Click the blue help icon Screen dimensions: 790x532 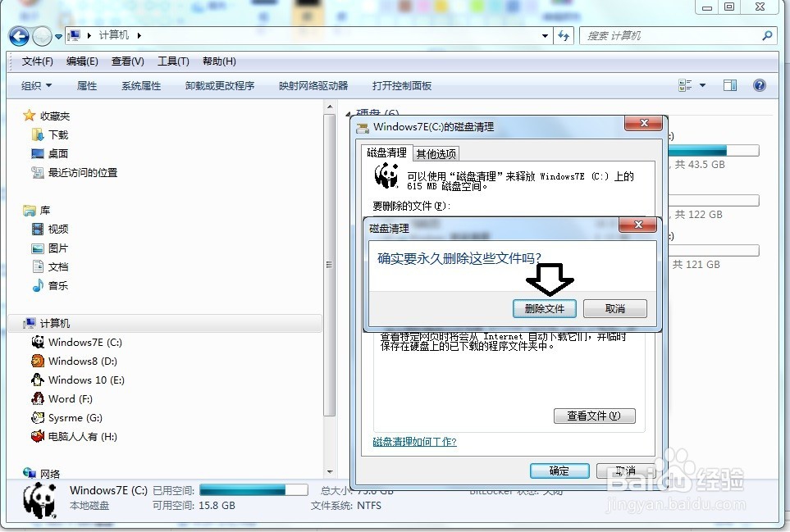pyautogui.click(x=760, y=85)
